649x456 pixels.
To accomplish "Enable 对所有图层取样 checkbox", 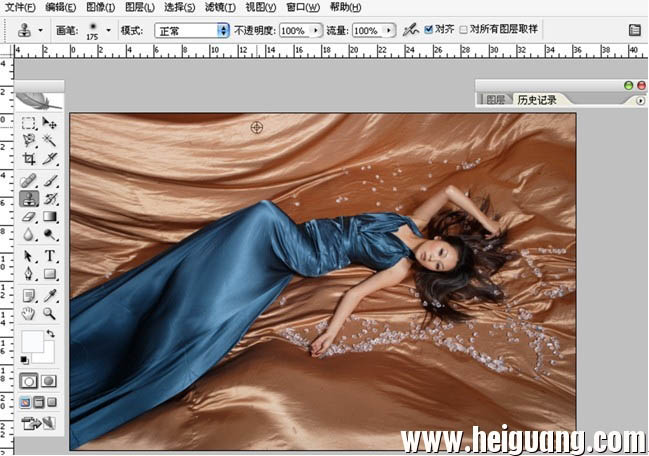I will click(x=464, y=30).
